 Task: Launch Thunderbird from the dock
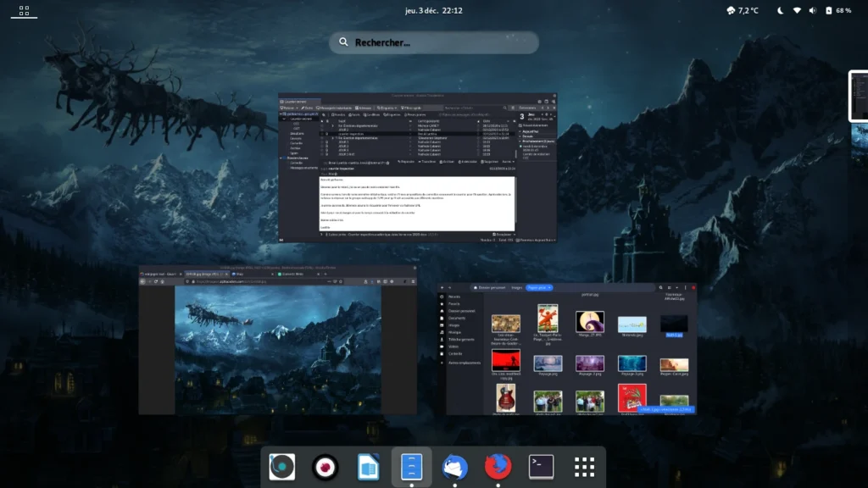tap(454, 467)
